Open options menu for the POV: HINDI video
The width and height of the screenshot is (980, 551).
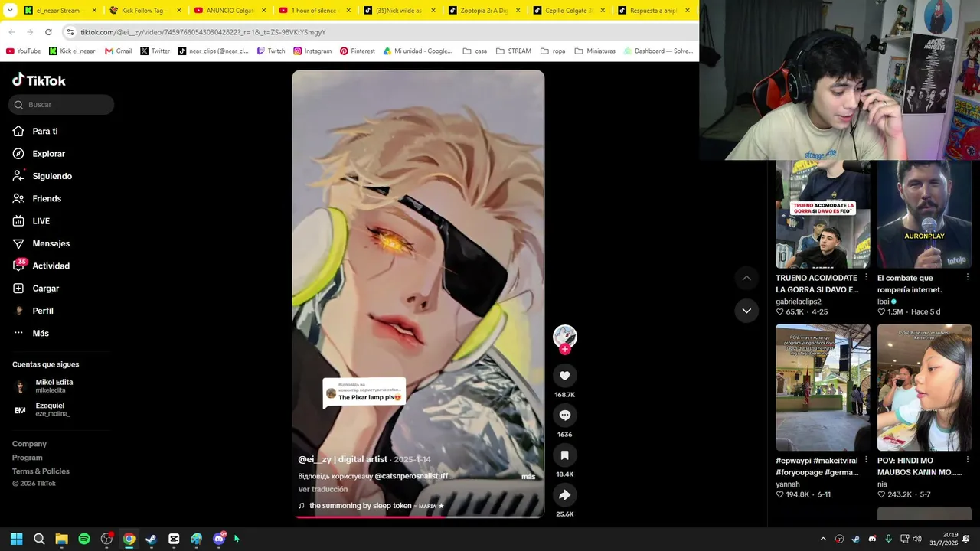click(x=968, y=461)
